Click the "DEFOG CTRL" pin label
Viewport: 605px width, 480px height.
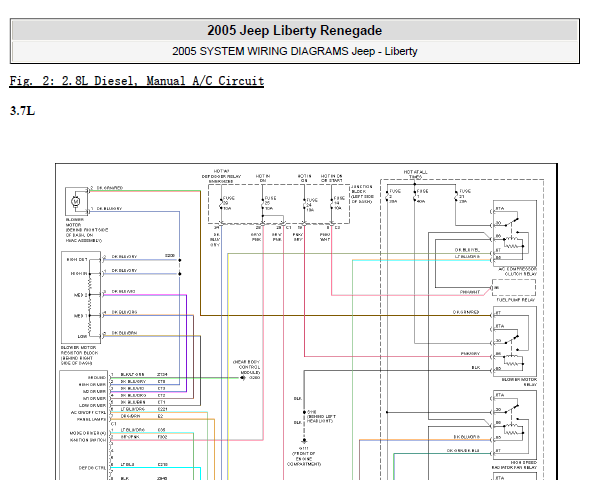(93, 468)
